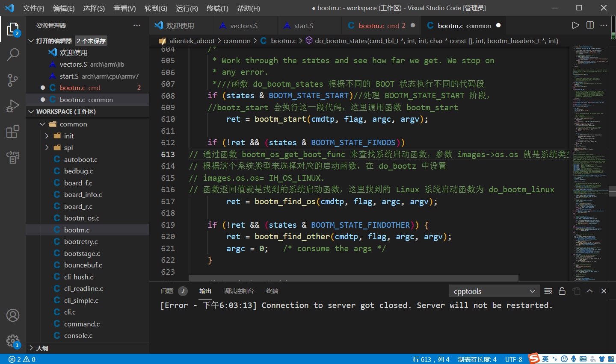Open autoboot.c in the file tree
The height and width of the screenshot is (364, 616).
point(88,159)
